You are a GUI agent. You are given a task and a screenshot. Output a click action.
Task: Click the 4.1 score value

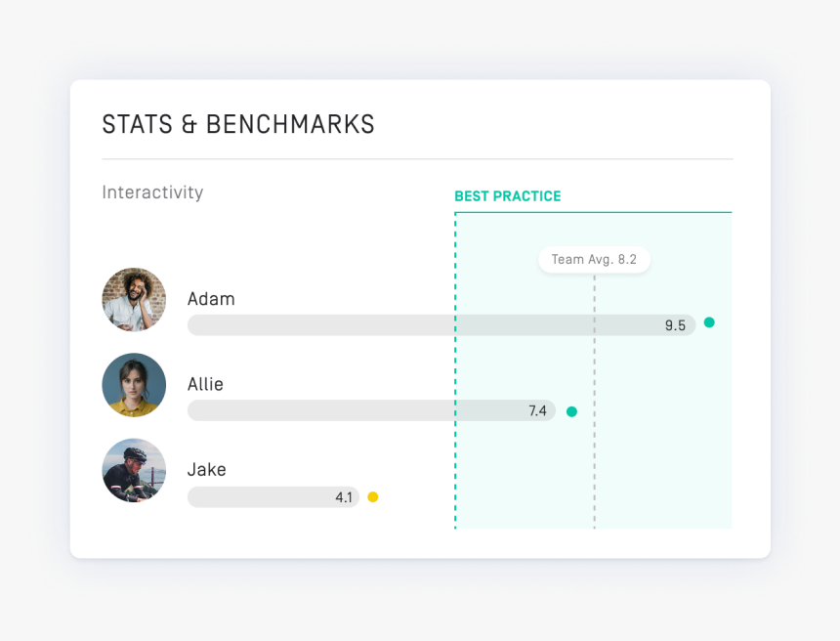[x=343, y=497]
